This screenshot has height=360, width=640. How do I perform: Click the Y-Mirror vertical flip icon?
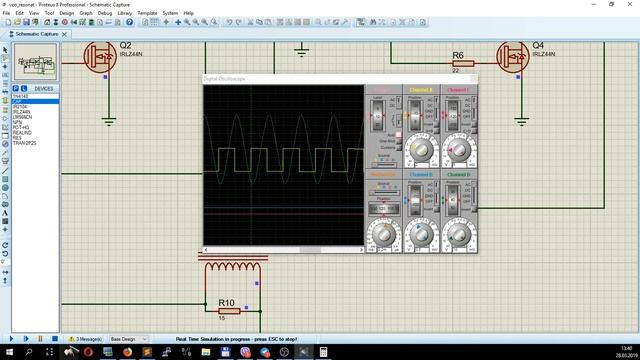click(x=5, y=281)
